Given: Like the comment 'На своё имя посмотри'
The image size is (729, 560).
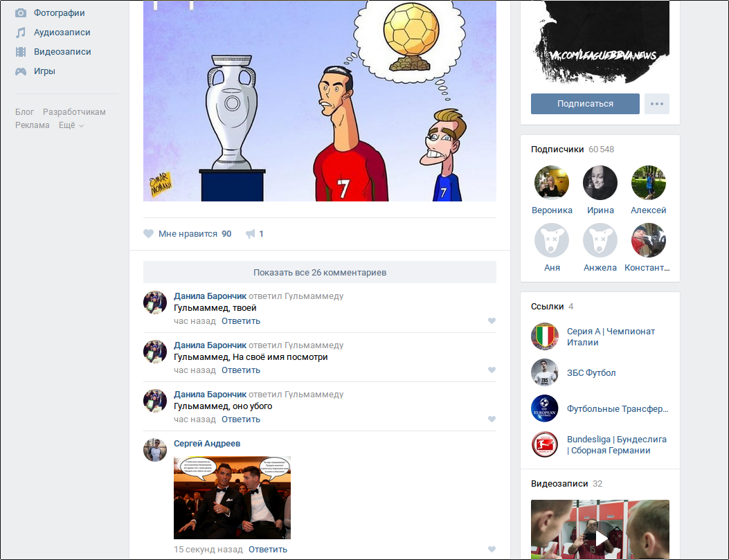Looking at the screenshot, I should click(x=492, y=370).
